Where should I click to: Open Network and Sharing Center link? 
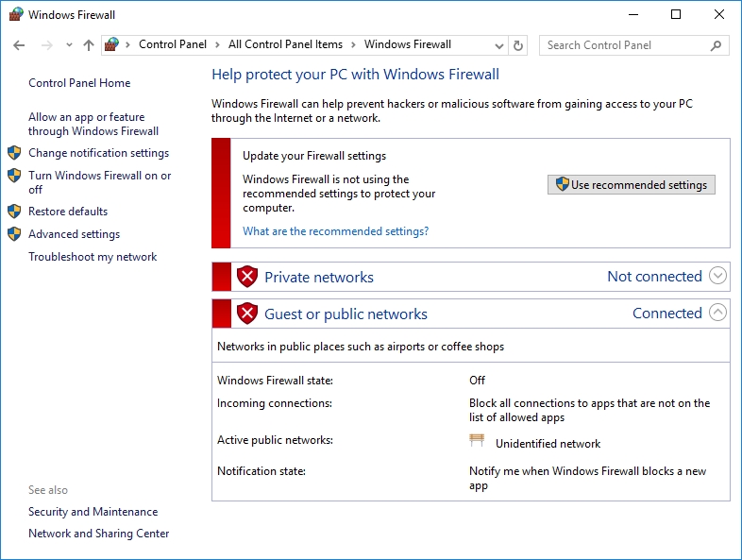(98, 534)
